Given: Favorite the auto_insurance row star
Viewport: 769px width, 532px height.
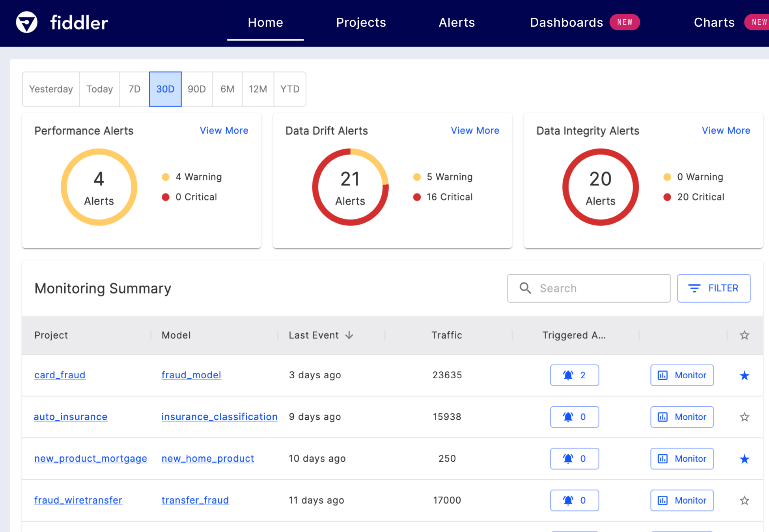Looking at the screenshot, I should point(744,417).
